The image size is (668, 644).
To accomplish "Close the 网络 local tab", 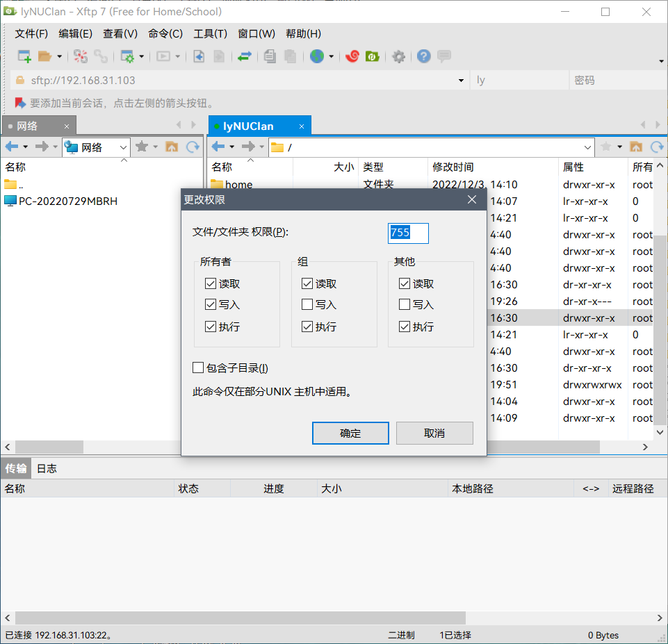I will click(x=67, y=126).
